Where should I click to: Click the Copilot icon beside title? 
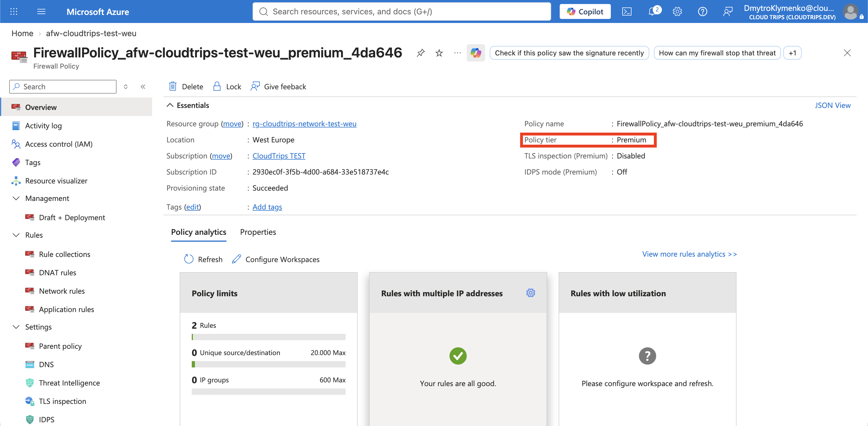click(475, 53)
